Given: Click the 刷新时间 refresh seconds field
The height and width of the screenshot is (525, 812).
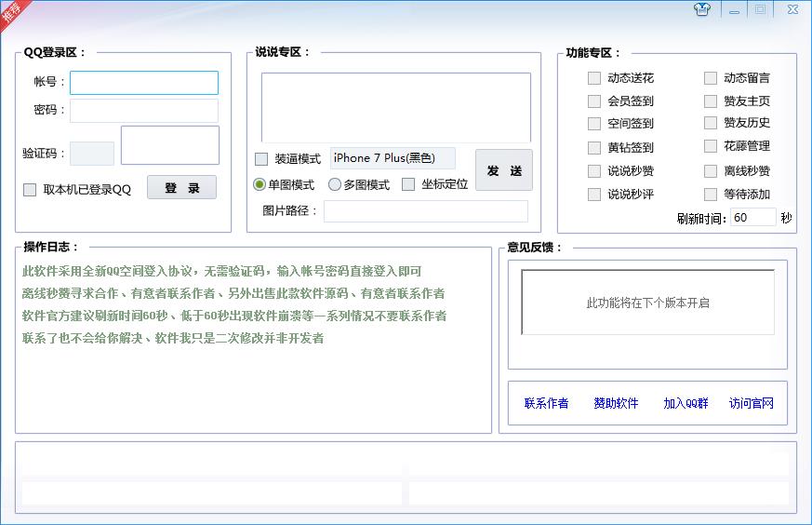Looking at the screenshot, I should coord(752,218).
